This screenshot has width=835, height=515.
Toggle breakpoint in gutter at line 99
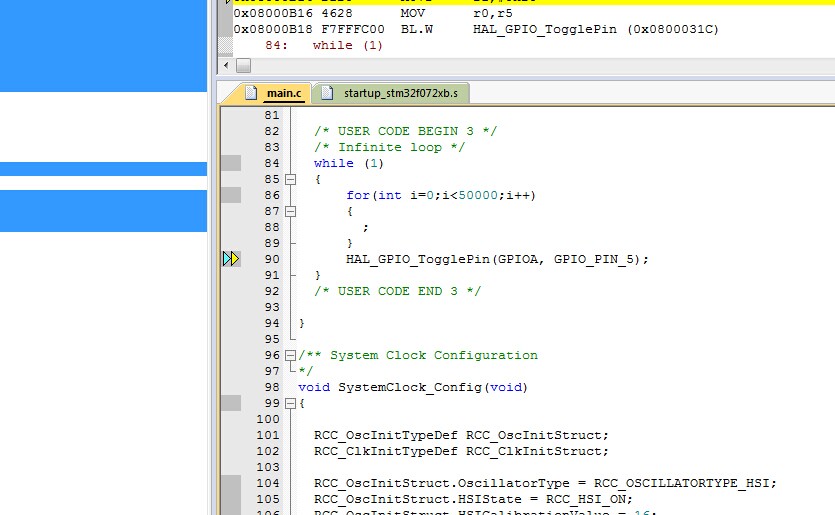[231, 403]
